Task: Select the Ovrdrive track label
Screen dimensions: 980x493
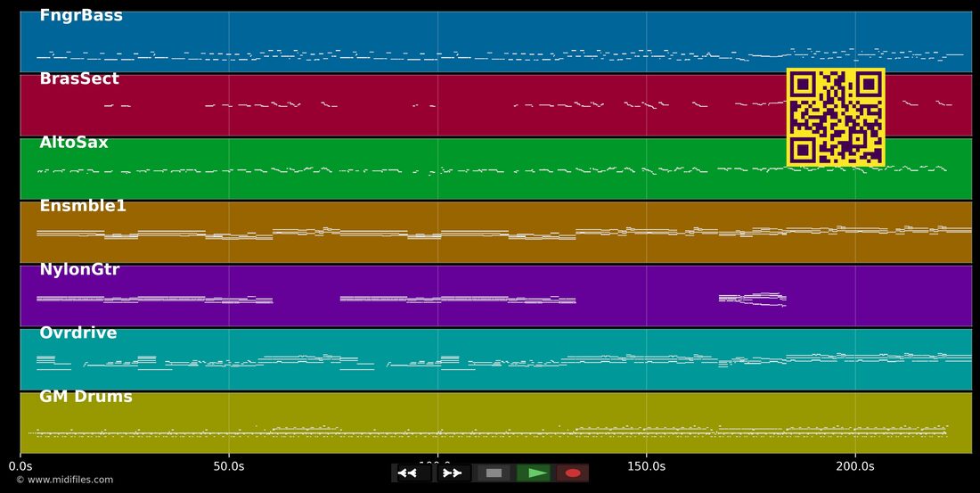Action: 78,333
